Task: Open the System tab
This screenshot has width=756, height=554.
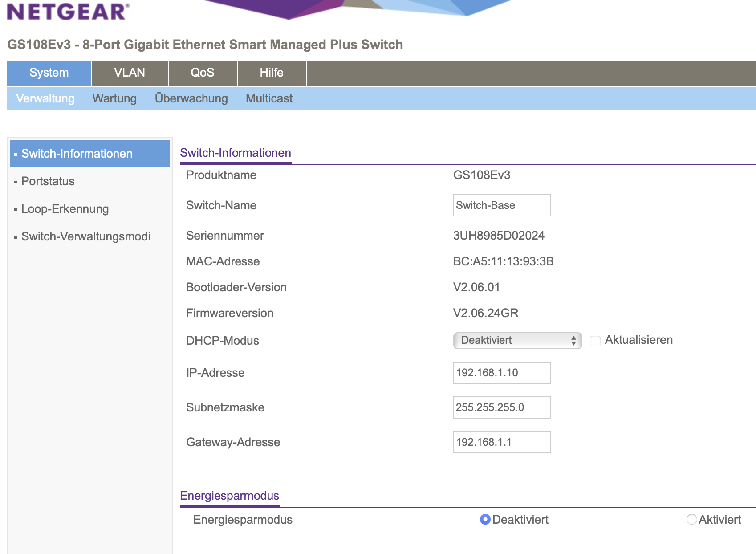Action: tap(49, 73)
